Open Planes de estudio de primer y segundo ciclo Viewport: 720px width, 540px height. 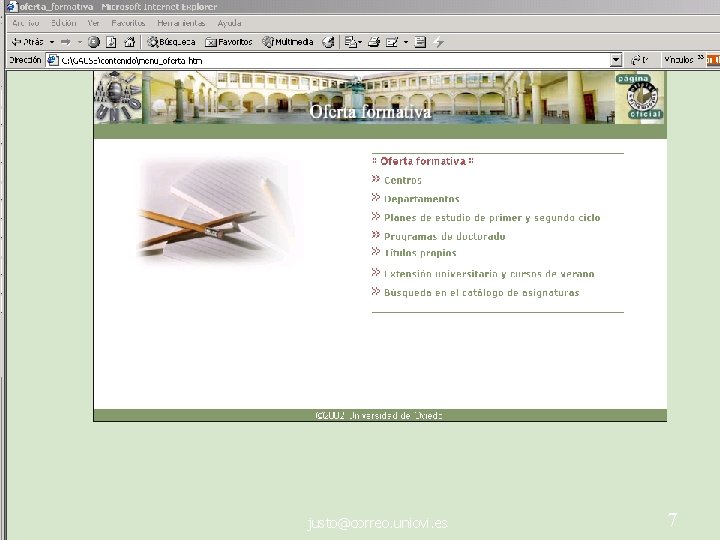(x=492, y=218)
